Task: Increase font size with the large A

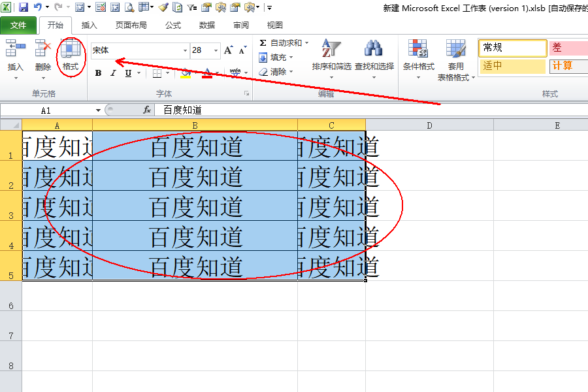Action: click(229, 50)
